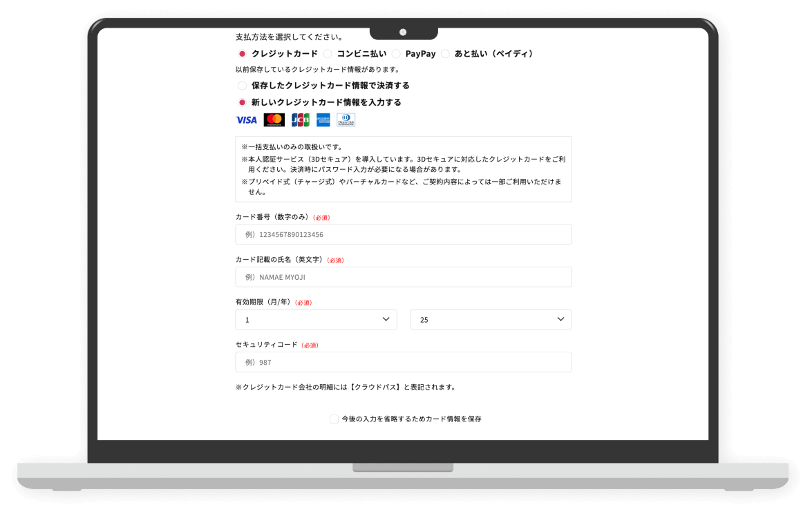Open the expiration year dropdown

coord(491,320)
